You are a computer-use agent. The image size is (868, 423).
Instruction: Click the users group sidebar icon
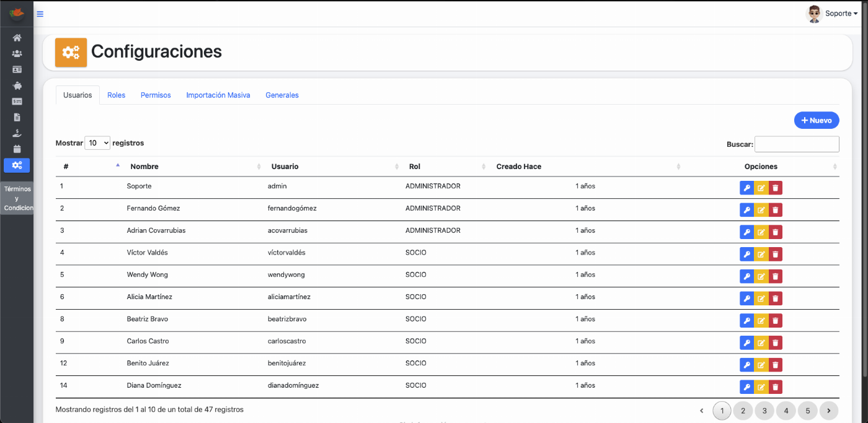(17, 54)
